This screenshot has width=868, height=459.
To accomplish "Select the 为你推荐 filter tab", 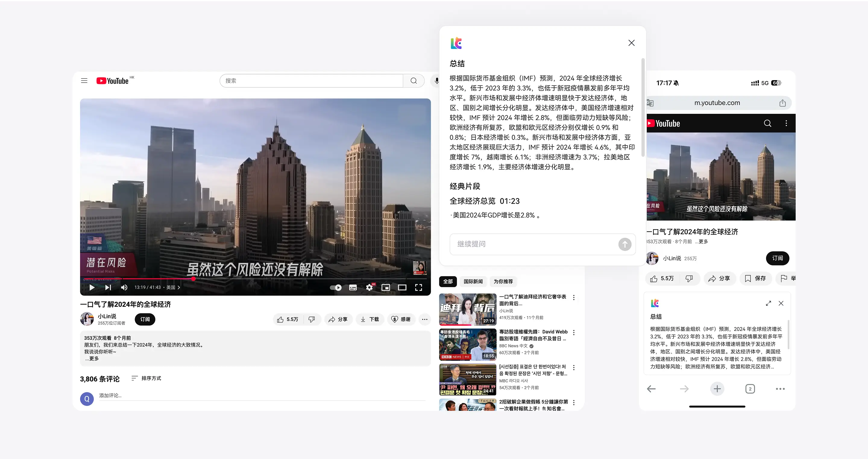I will [x=503, y=281].
